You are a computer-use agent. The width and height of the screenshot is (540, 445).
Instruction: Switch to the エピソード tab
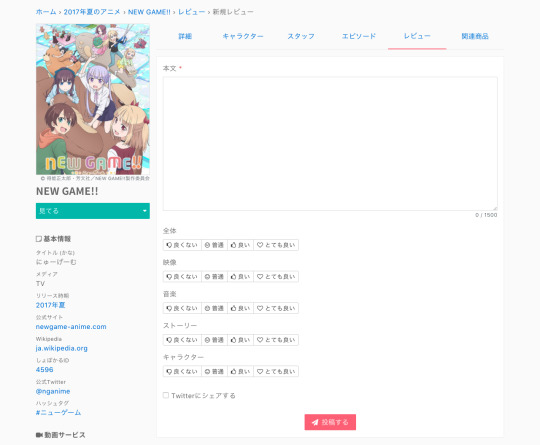[x=359, y=36]
